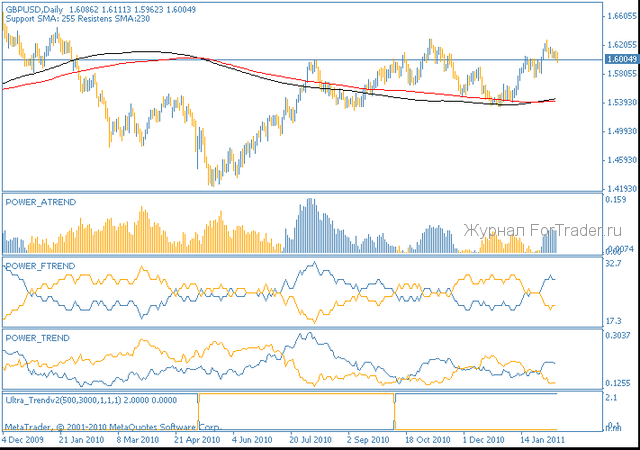
Task: Click the '21 Jan 2010' date label
Action: coord(81,440)
